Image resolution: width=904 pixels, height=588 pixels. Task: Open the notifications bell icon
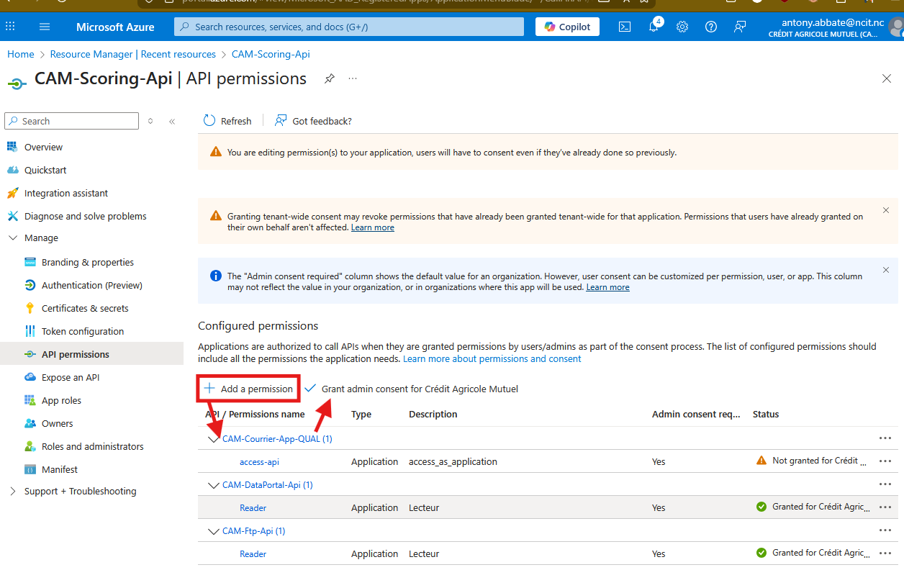tap(654, 27)
